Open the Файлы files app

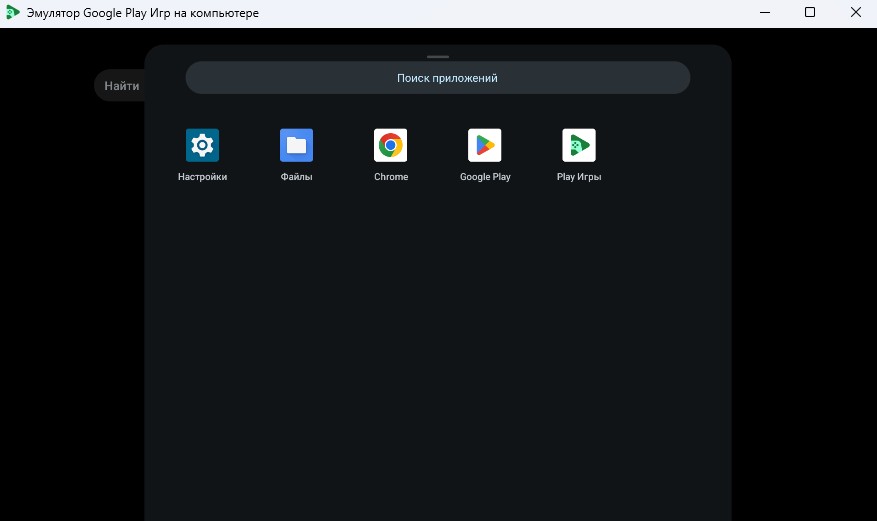click(296, 145)
